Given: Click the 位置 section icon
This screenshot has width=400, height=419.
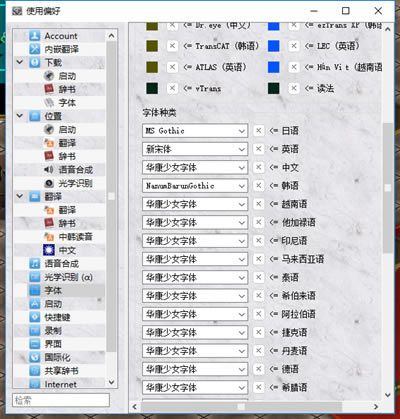Looking at the screenshot, I should click(x=35, y=116).
